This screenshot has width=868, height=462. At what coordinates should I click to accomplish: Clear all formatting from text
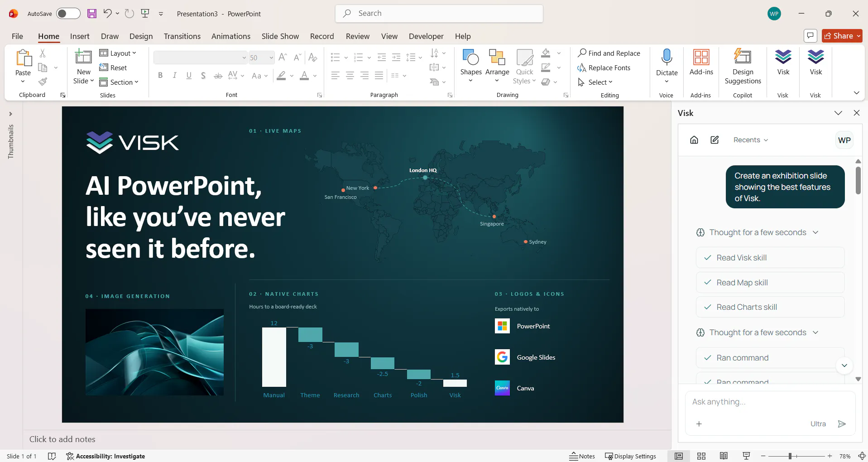click(x=312, y=57)
